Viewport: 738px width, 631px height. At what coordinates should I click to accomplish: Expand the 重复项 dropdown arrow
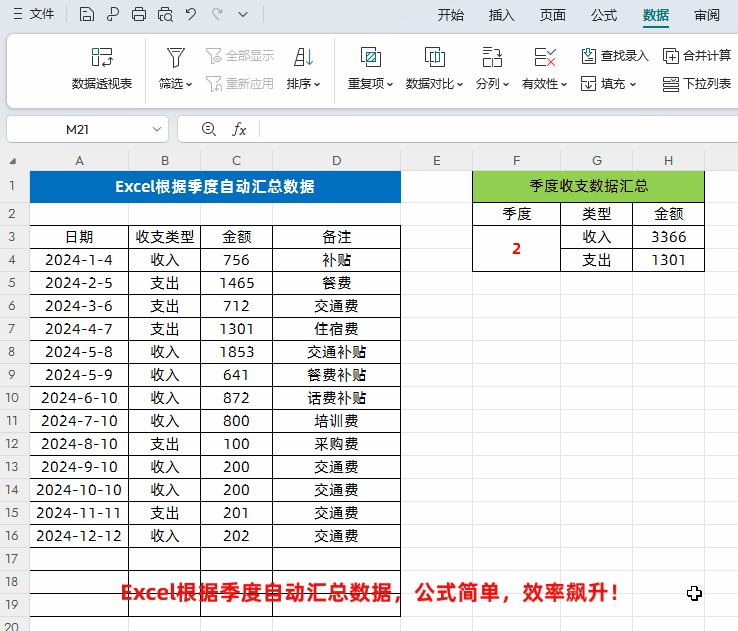390,85
